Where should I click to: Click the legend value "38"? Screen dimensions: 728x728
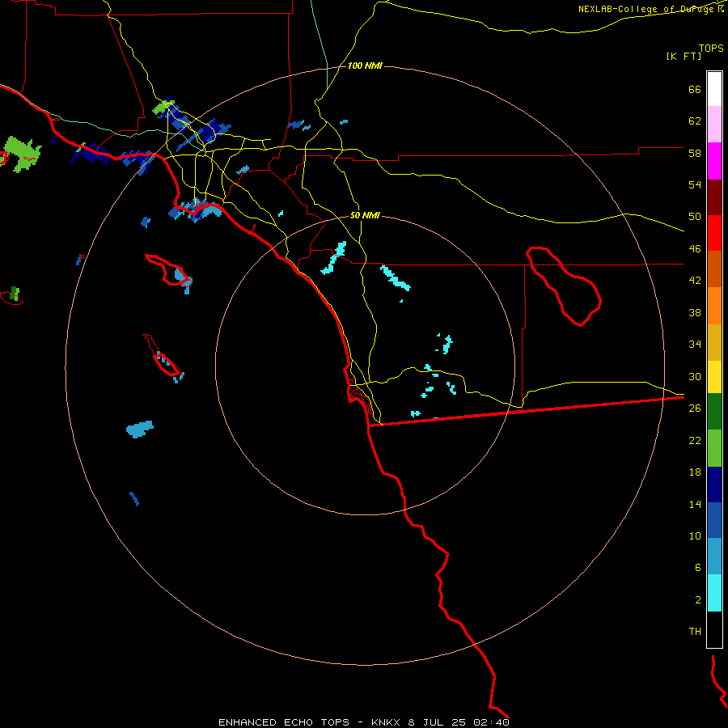point(695,312)
